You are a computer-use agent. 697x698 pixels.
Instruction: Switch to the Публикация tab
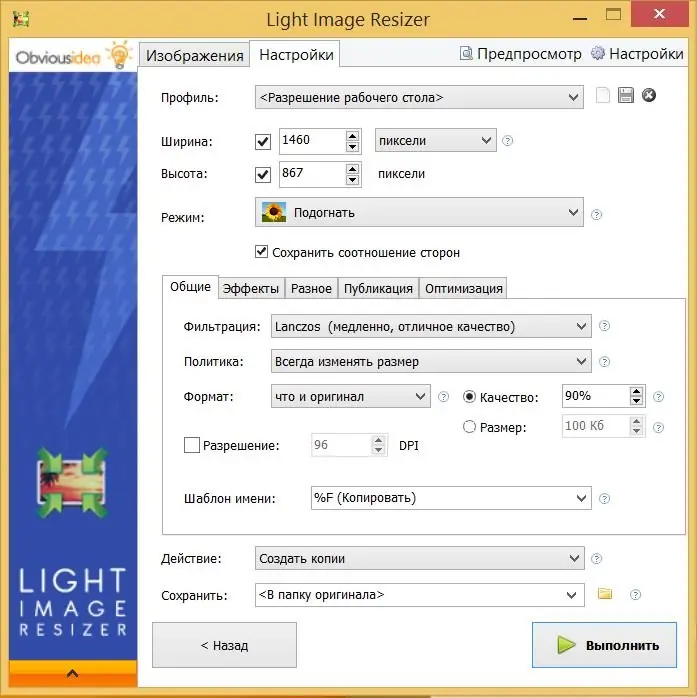click(378, 288)
